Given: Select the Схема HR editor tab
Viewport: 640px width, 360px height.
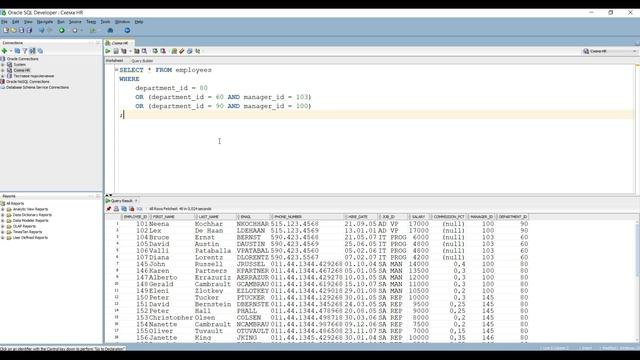Looking at the screenshot, I should pos(119,43).
